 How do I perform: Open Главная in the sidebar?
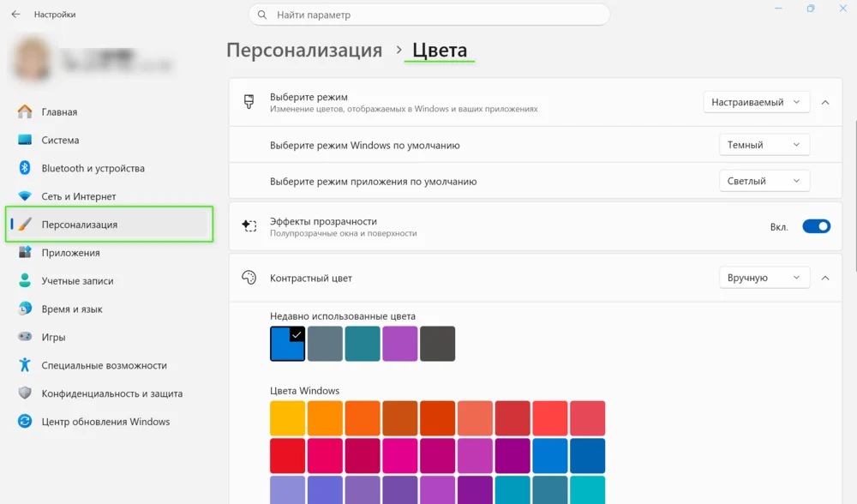click(110, 111)
